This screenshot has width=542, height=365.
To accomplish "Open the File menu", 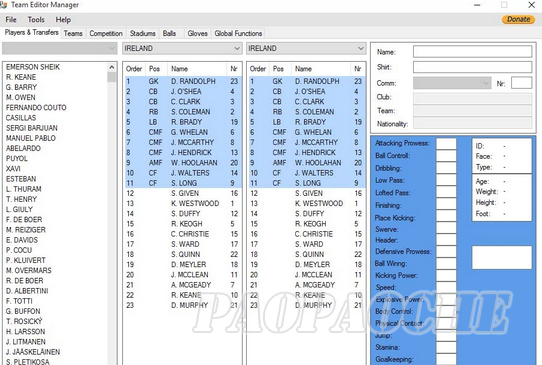I will 11,20.
